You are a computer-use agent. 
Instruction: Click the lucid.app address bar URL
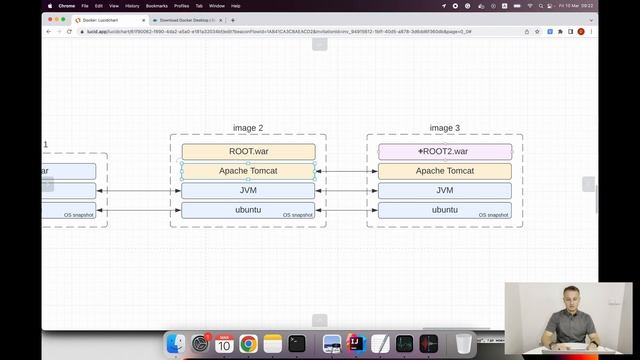(x=279, y=31)
